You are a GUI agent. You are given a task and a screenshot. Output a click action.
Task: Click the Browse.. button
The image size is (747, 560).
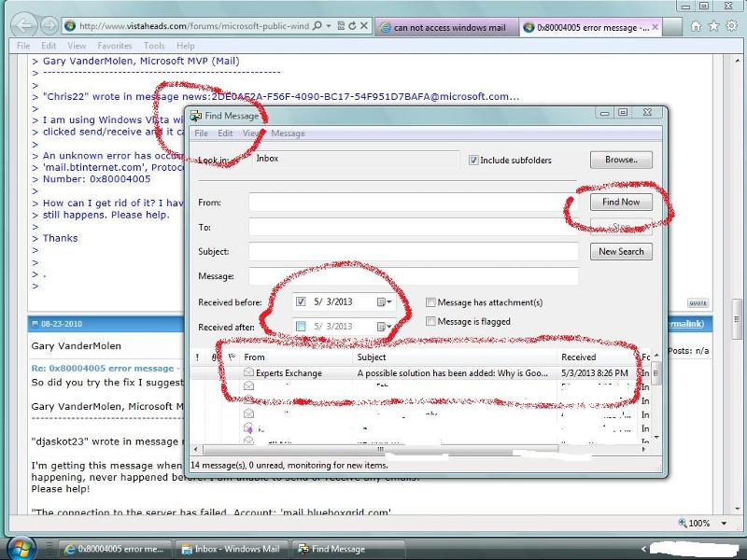point(621,160)
